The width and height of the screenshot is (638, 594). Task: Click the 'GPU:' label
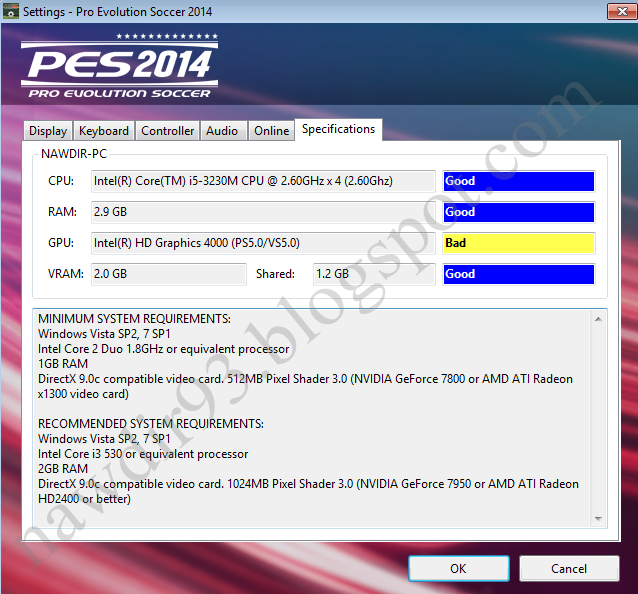coord(61,243)
